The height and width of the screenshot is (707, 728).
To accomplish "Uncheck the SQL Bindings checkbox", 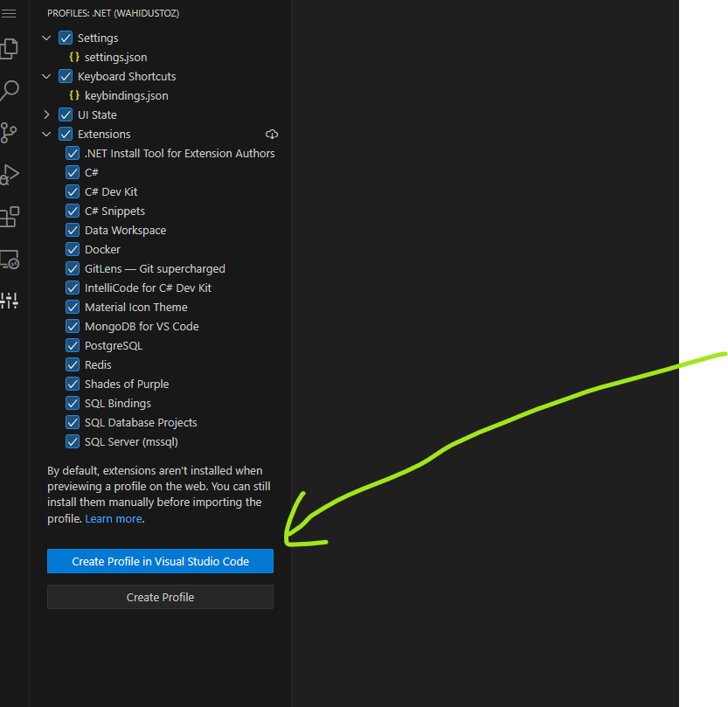I will click(73, 404).
